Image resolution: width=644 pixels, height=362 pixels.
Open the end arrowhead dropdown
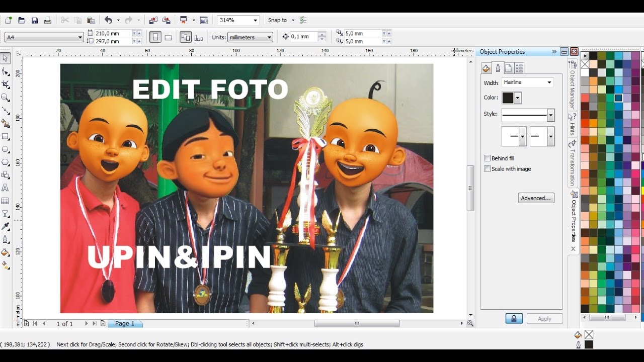(x=551, y=136)
